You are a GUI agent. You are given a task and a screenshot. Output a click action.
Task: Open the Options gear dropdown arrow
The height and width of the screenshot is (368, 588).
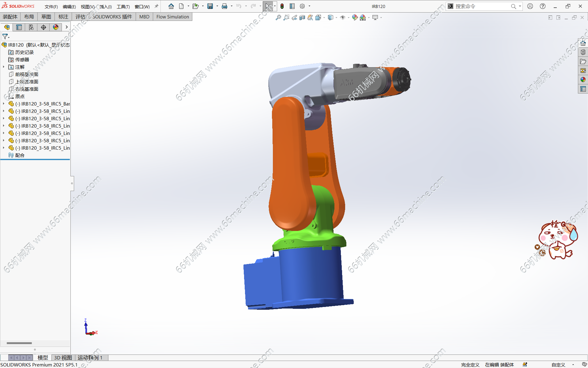(309, 6)
